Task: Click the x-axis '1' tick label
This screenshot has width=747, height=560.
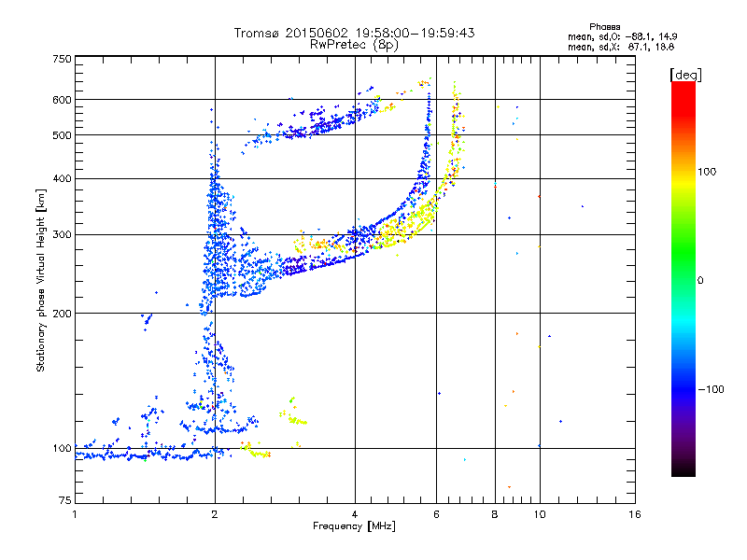Action: [x=75, y=514]
